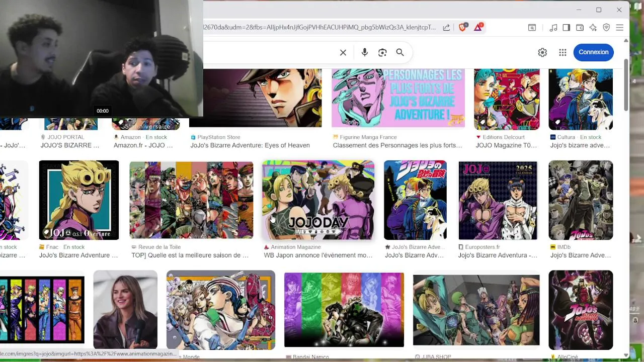This screenshot has height=362, width=644.
Task: Open the Le Monde manga artwork image
Action: [x=221, y=310]
